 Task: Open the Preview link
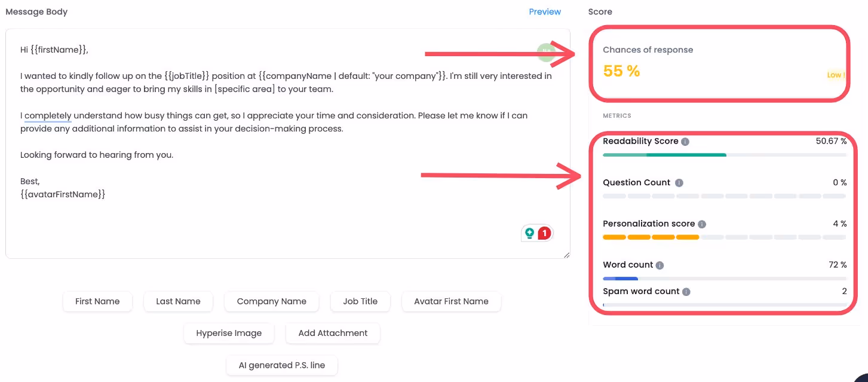coord(545,11)
